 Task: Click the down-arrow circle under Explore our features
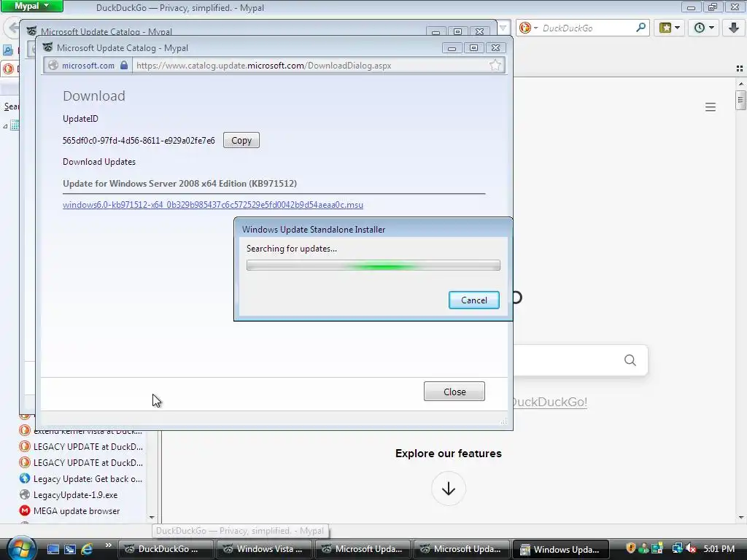(x=449, y=489)
